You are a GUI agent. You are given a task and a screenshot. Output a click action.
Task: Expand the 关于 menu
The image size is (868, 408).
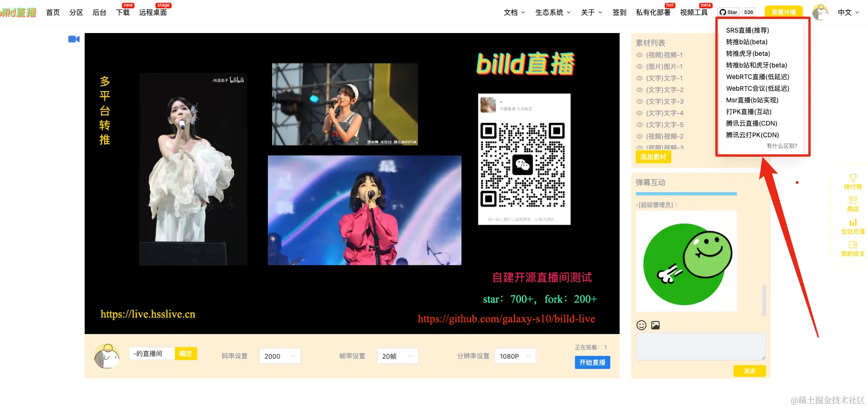point(592,13)
